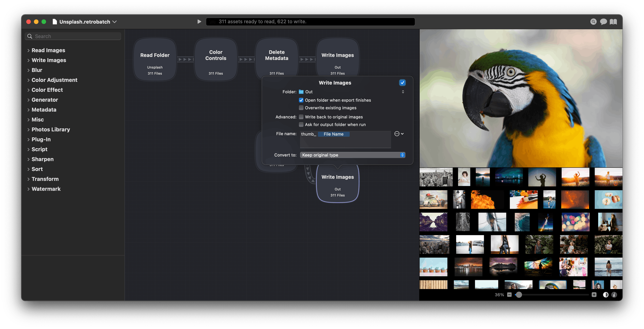The height and width of the screenshot is (329, 644).
Task: Enable Write back to original images
Action: click(x=301, y=117)
